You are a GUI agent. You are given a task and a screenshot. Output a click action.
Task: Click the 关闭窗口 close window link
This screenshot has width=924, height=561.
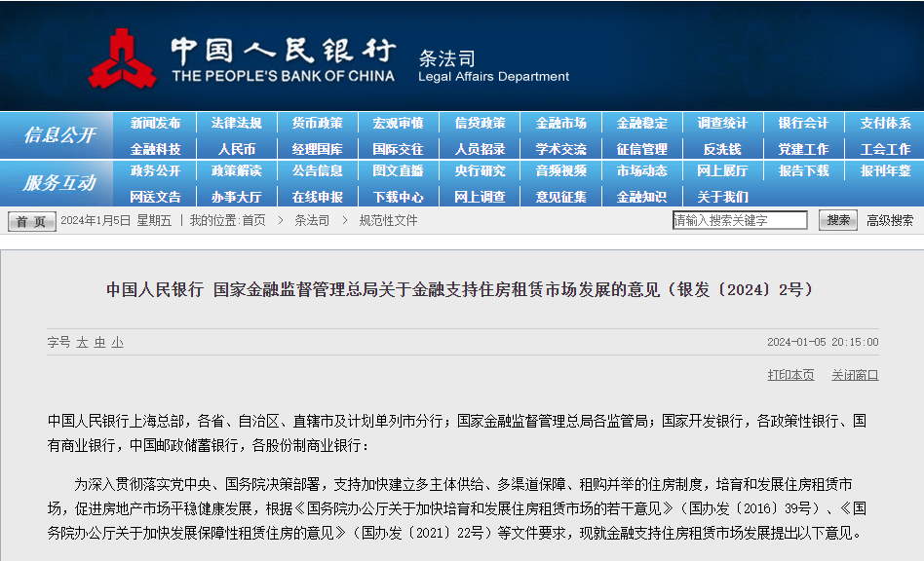pyautogui.click(x=855, y=375)
